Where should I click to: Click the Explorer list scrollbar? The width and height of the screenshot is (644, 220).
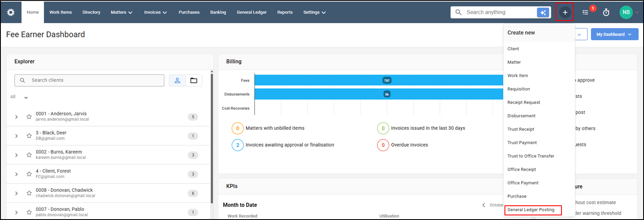point(212,138)
